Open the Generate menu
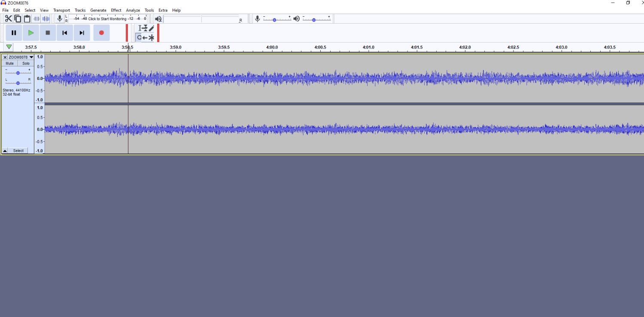 click(x=98, y=10)
